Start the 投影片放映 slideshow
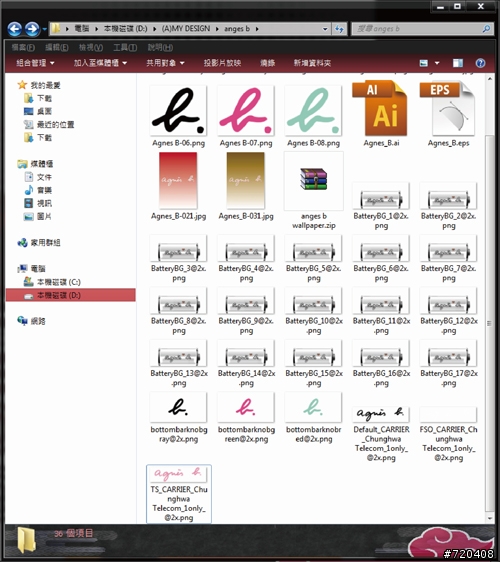Viewport: 500px width, 562px height. 222,63
